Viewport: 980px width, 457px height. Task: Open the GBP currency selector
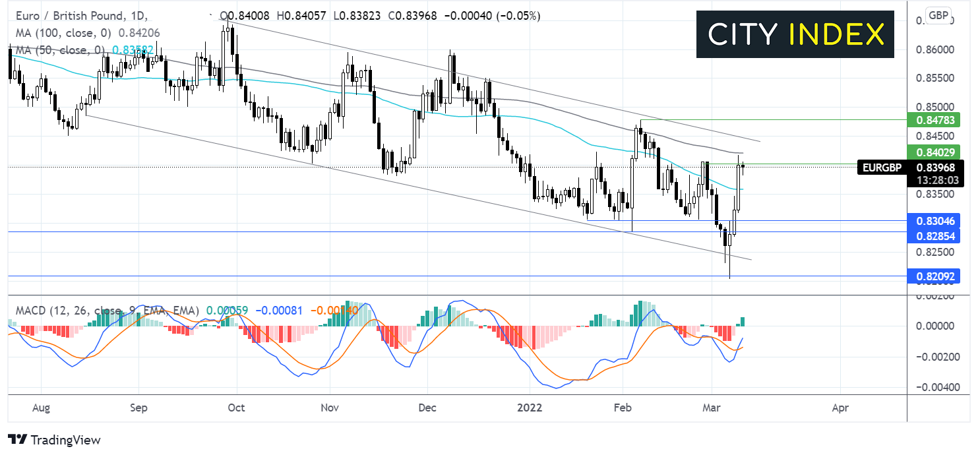coord(938,15)
